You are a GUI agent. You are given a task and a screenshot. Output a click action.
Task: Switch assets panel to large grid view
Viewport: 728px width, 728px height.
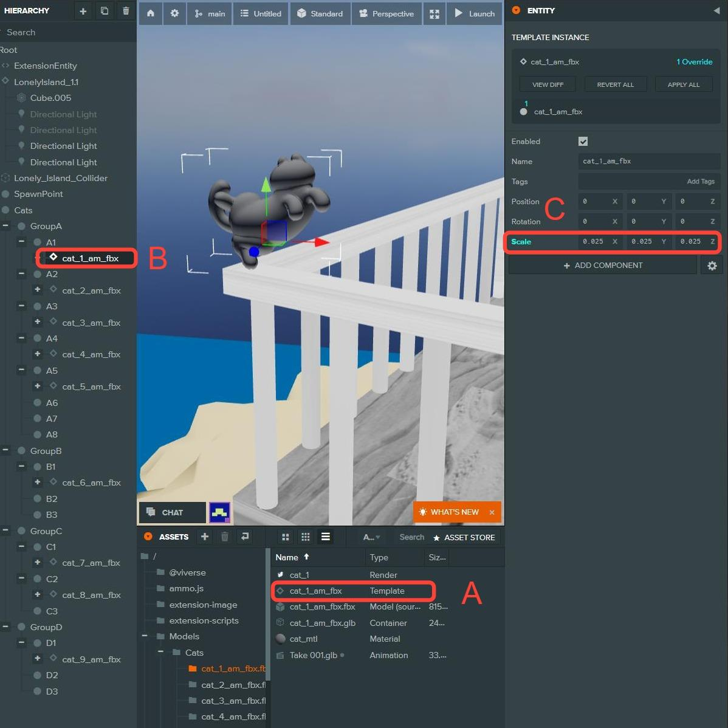pos(286,537)
